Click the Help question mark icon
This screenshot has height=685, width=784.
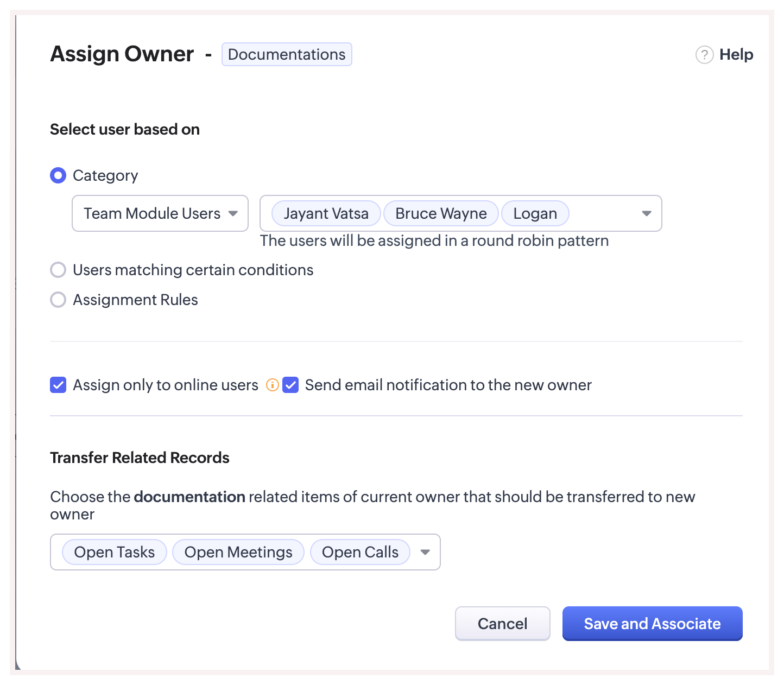tap(704, 55)
